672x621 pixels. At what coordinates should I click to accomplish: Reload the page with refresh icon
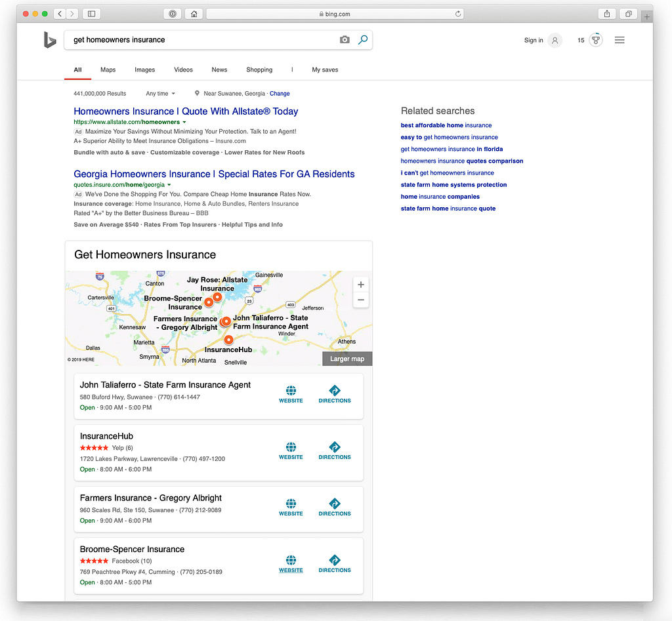(x=457, y=14)
